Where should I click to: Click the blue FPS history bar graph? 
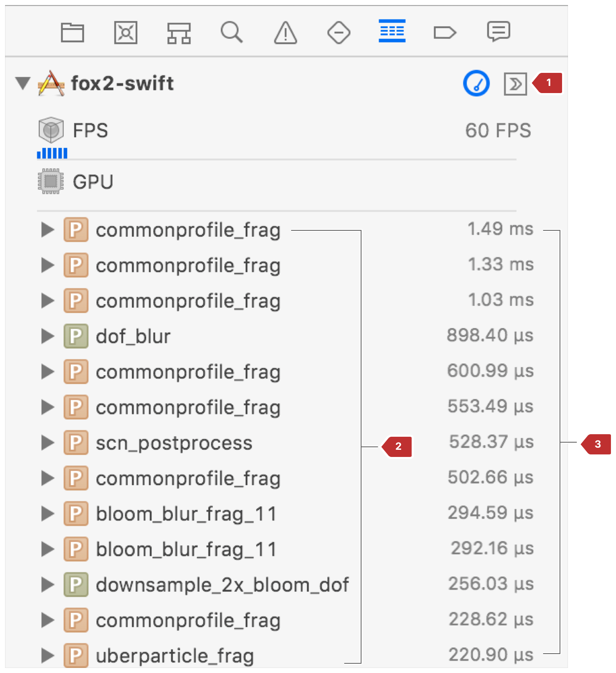tap(52, 153)
